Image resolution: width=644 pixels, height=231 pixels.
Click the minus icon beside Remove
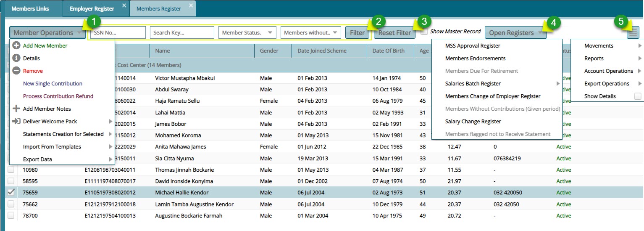pos(16,71)
